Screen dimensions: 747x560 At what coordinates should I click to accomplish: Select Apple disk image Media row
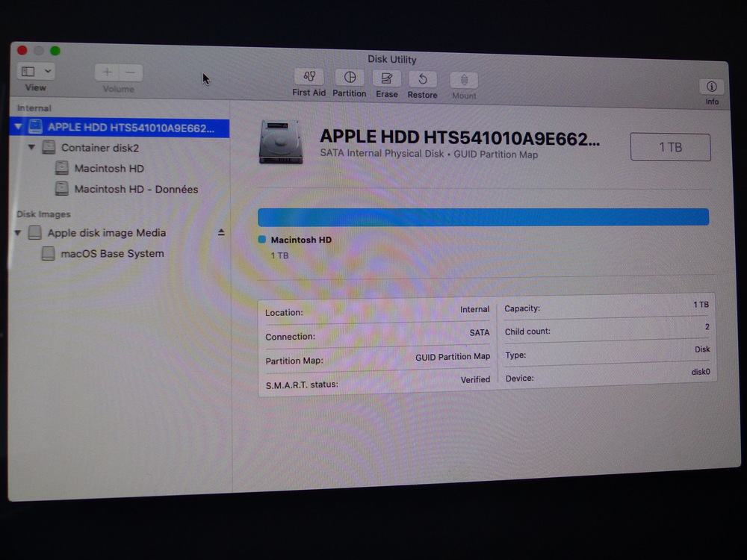(107, 233)
